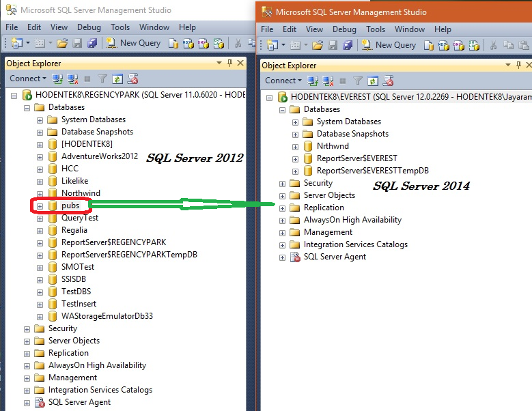Expand the pubs database node

tap(40, 206)
